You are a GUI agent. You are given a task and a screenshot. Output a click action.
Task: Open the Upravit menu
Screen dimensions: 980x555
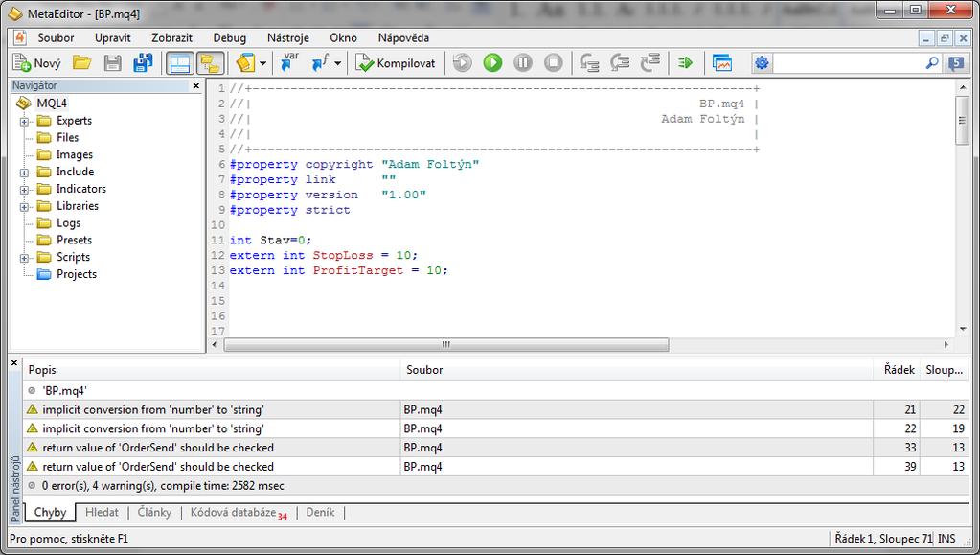[112, 37]
